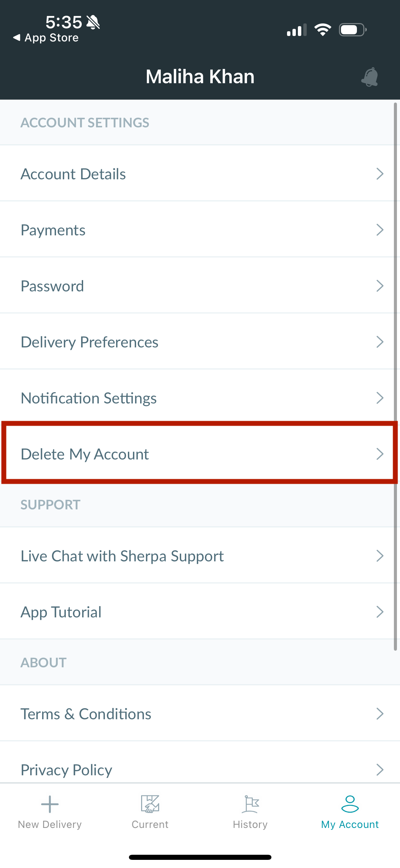The height and width of the screenshot is (868, 400).
Task: Start Live Chat with Sherpa Support
Action: pos(200,556)
